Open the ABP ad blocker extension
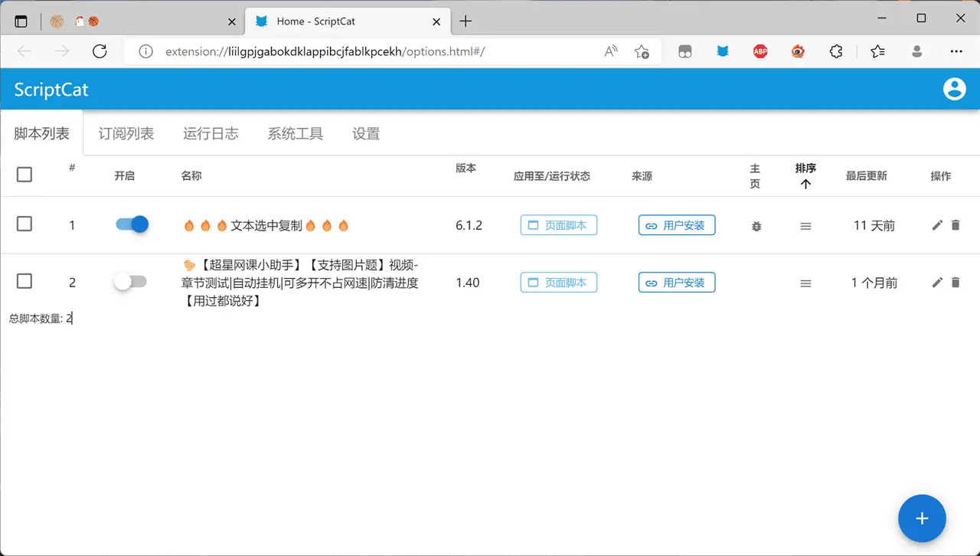The height and width of the screenshot is (556, 980). (760, 51)
